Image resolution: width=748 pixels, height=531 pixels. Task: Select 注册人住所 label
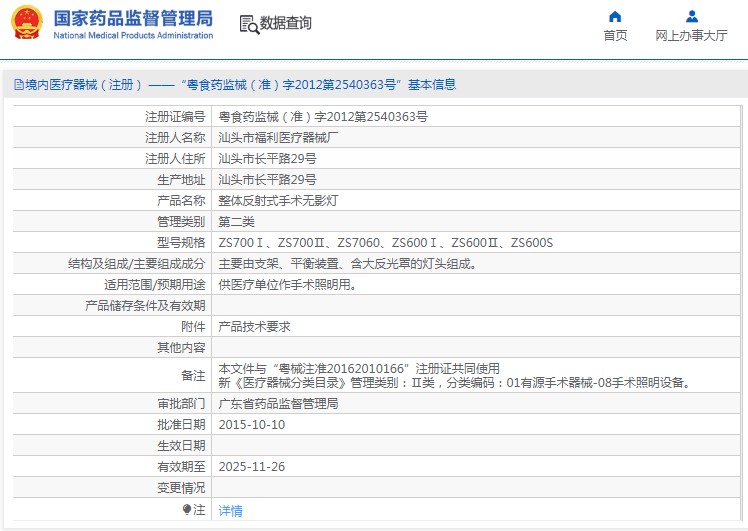point(175,159)
